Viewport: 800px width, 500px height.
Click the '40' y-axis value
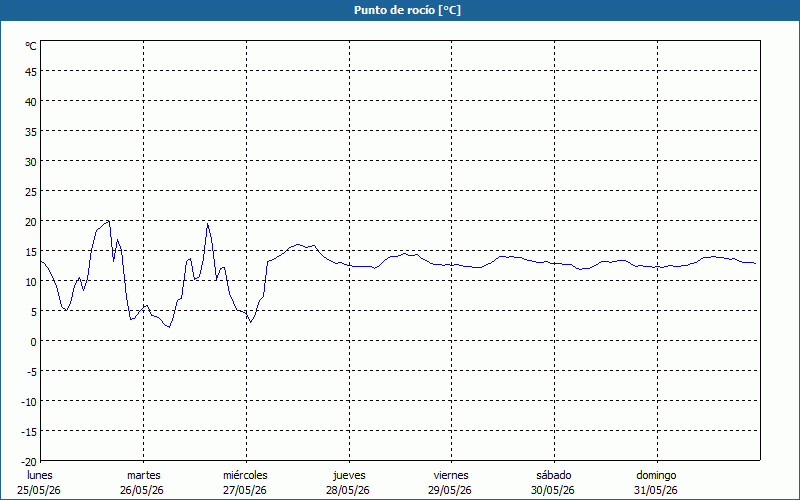pos(31,102)
